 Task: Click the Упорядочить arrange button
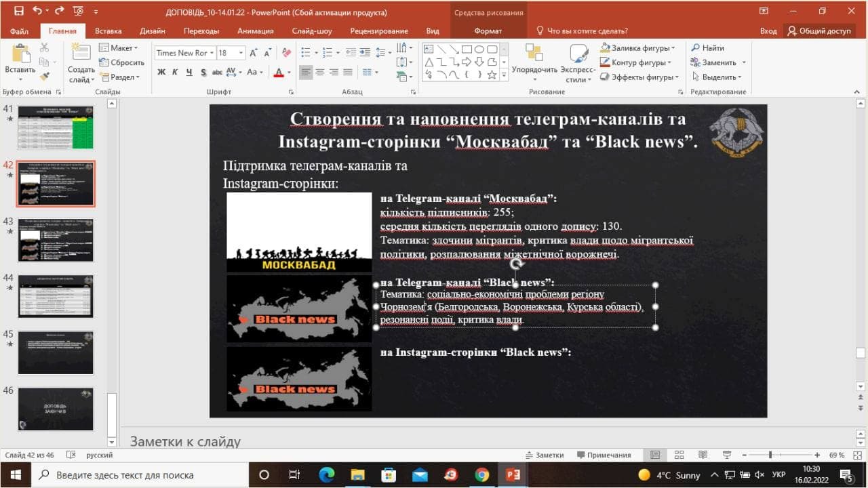click(534, 63)
